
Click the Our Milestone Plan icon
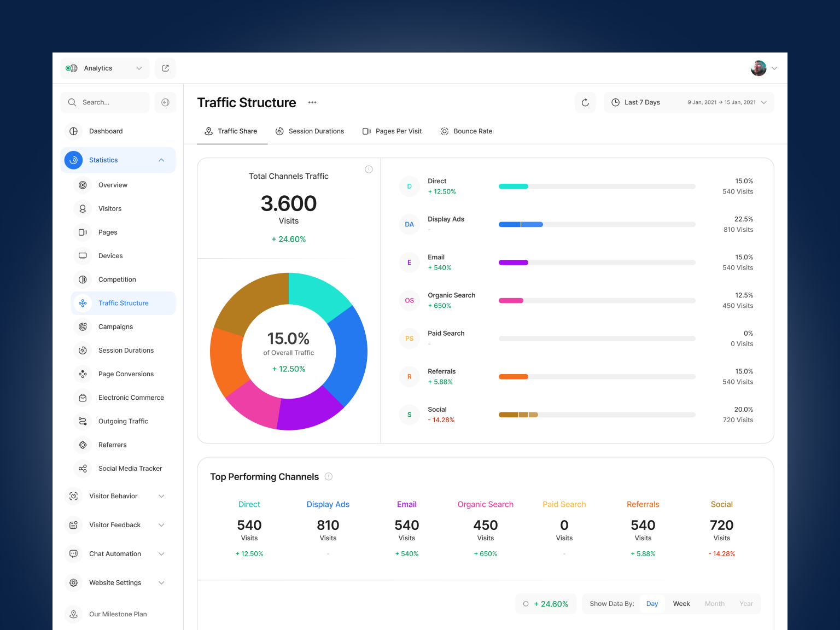(x=73, y=614)
